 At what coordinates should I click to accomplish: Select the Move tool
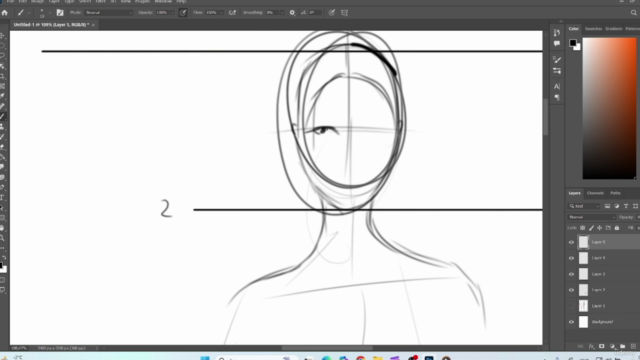pyautogui.click(x=2, y=36)
